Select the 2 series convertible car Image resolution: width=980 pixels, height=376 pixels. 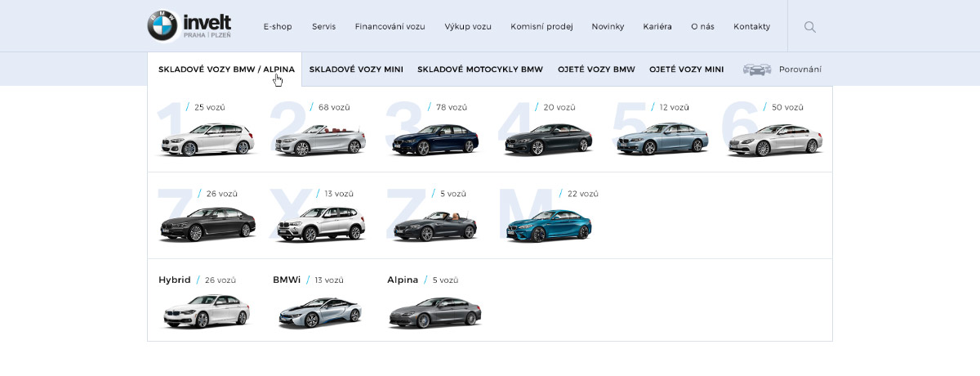[x=320, y=140]
